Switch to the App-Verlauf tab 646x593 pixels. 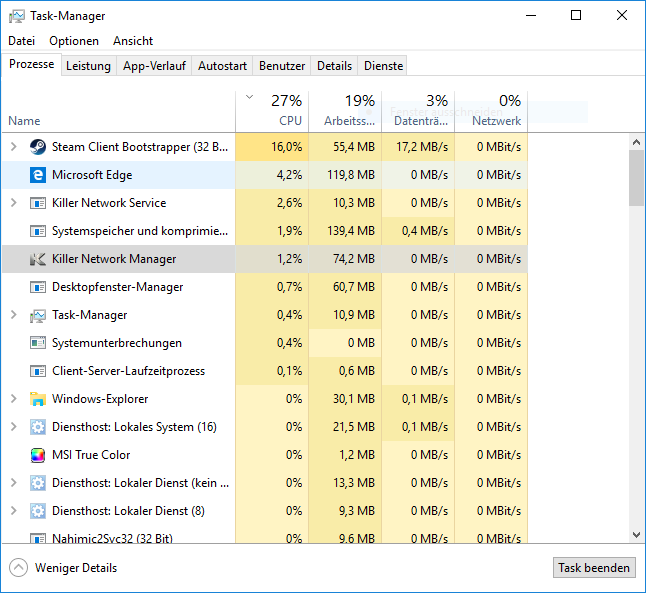(x=154, y=66)
